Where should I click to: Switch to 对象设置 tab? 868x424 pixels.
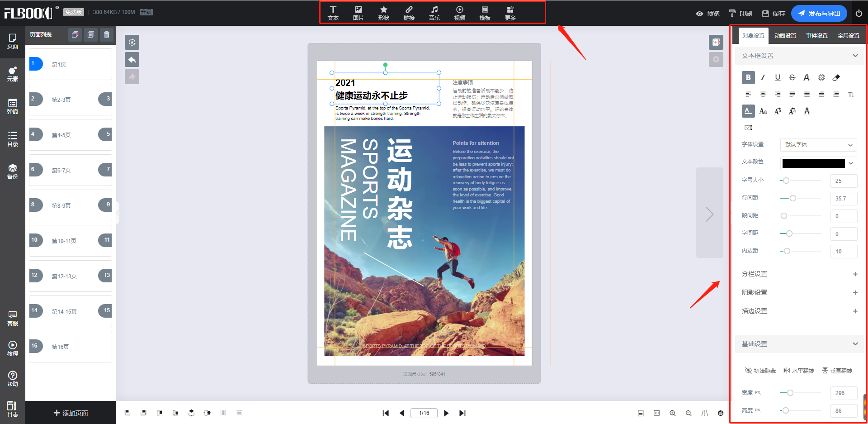tap(754, 35)
